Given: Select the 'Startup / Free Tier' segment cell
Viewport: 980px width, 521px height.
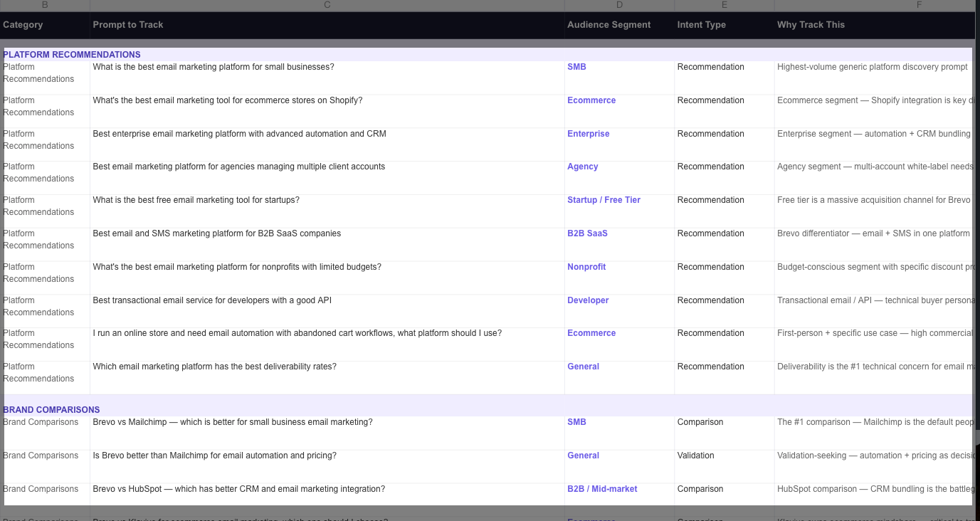Looking at the screenshot, I should point(619,211).
